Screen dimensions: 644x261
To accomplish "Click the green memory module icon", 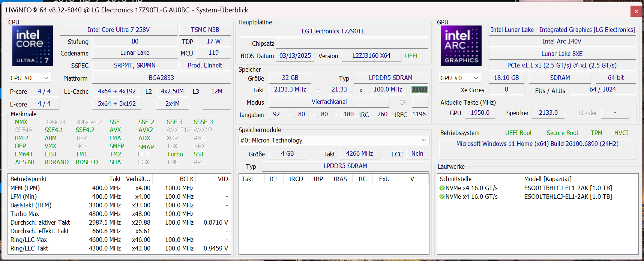I will click(x=419, y=90).
